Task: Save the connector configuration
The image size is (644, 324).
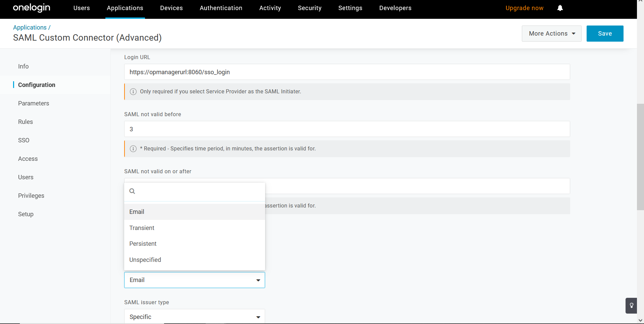Action: pos(605,34)
